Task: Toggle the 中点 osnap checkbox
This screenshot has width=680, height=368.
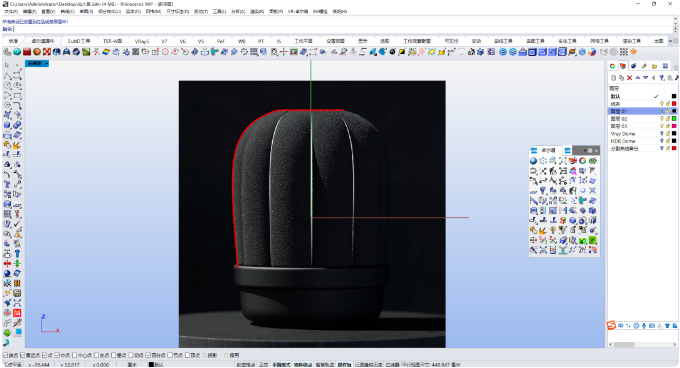Action: pyautogui.click(x=57, y=355)
